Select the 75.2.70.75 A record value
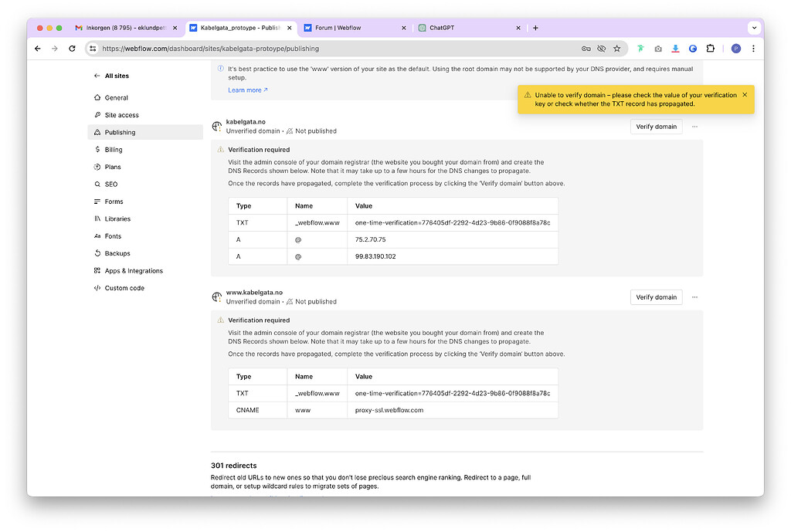 tap(370, 239)
